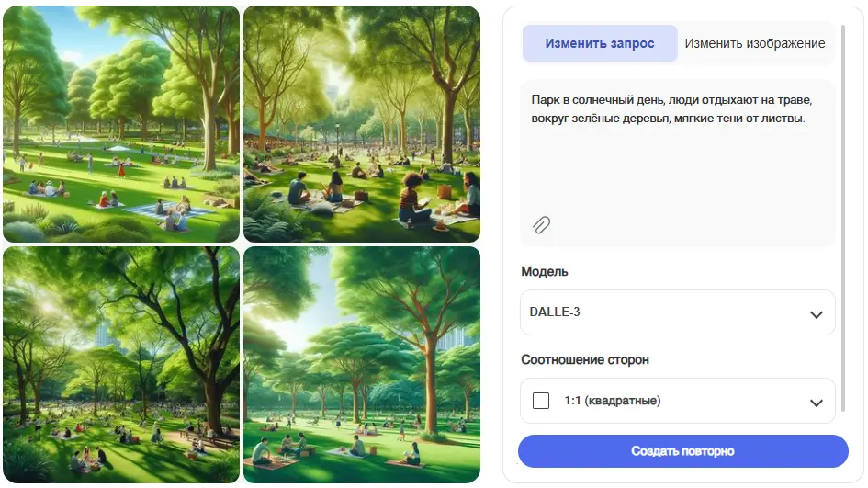Switch to the Изменить изображение tab
The height and width of the screenshot is (488, 868).
(755, 43)
